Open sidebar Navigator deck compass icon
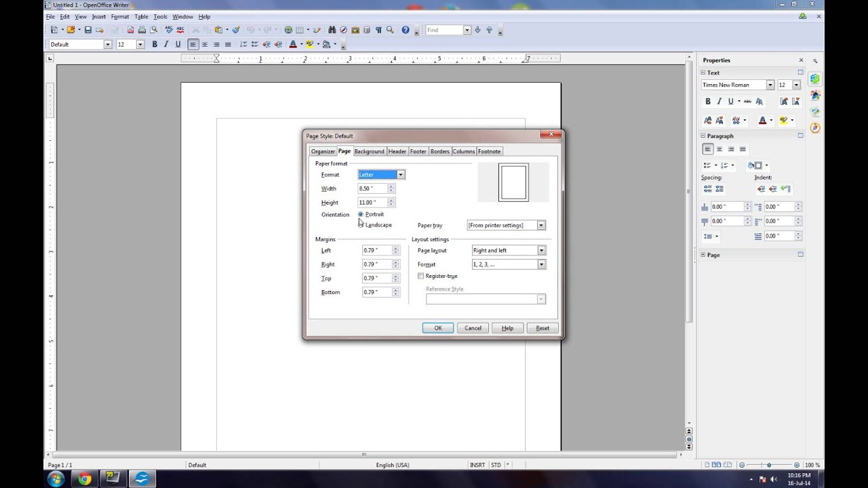868x488 pixels. coord(815,127)
